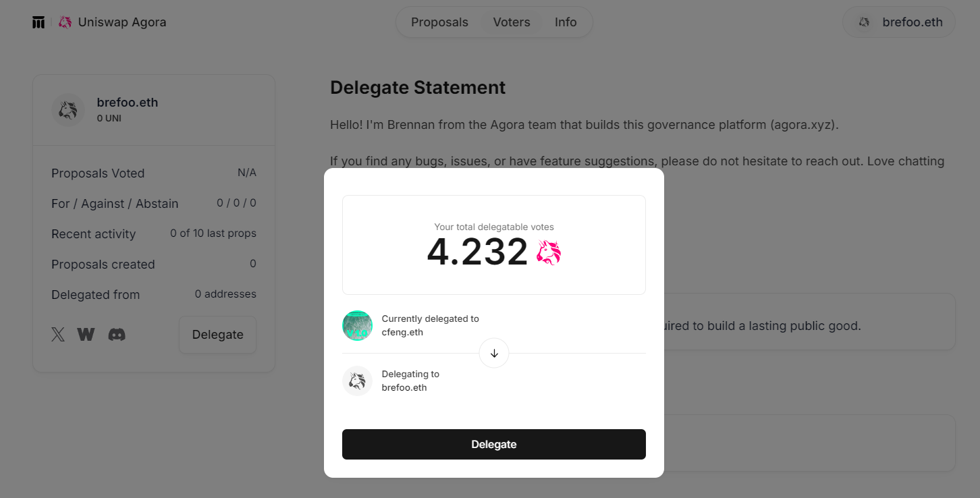Click the down arrow icon in delegation dialog
The width and height of the screenshot is (980, 498).
click(x=494, y=353)
